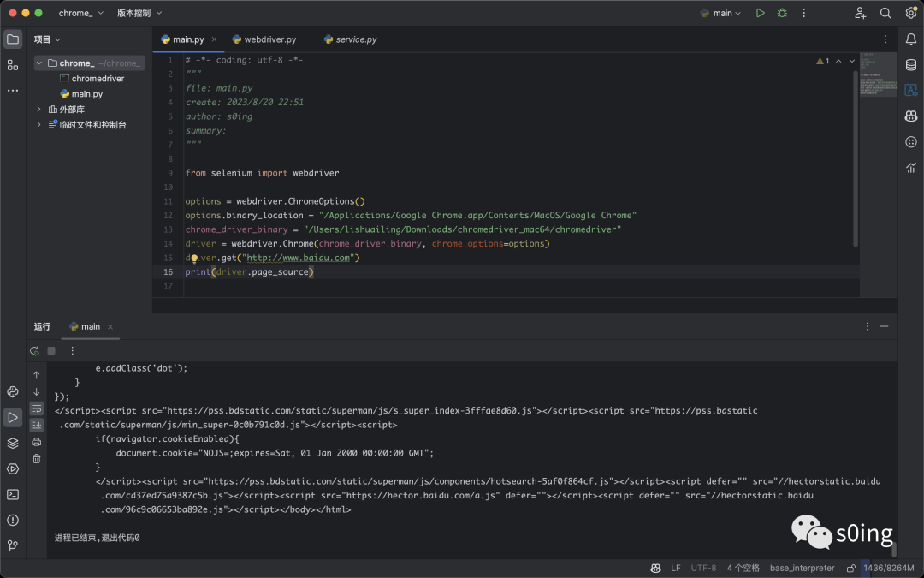This screenshot has width=924, height=578.
Task: Open more run actions menu in title bar
Action: click(803, 13)
